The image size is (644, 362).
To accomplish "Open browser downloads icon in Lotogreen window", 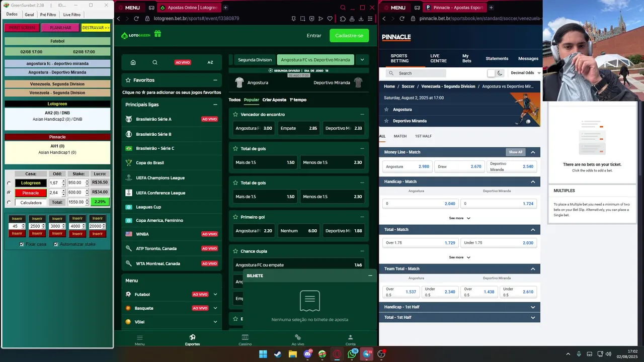I will point(361,19).
